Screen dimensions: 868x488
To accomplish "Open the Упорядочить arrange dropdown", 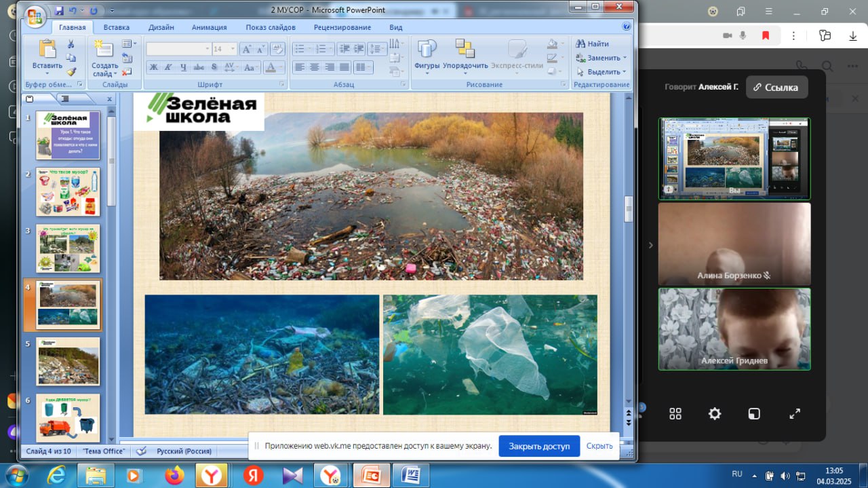I will [465, 56].
